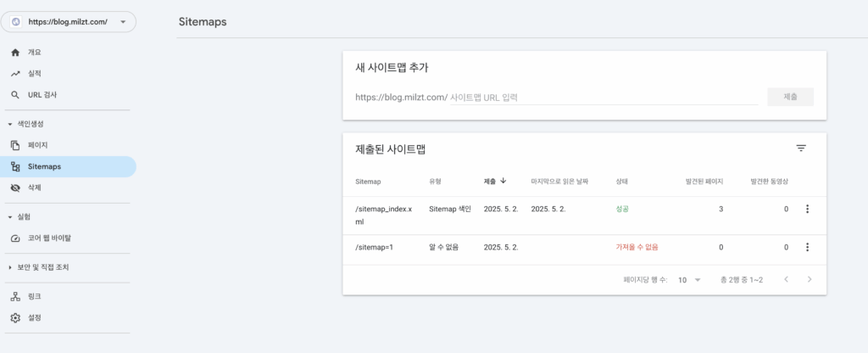Open the property selector dropdown for blog.milzt.com
Viewport: 868px width, 353px height.
68,22
